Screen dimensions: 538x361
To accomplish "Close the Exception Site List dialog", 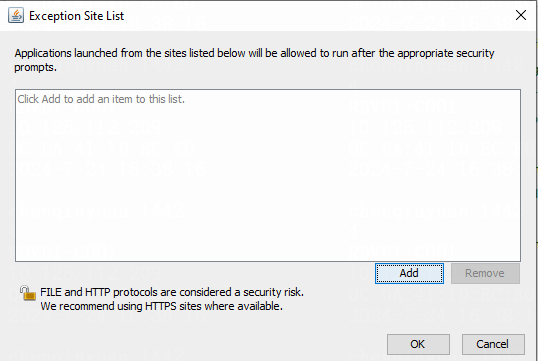I will pos(521,15).
